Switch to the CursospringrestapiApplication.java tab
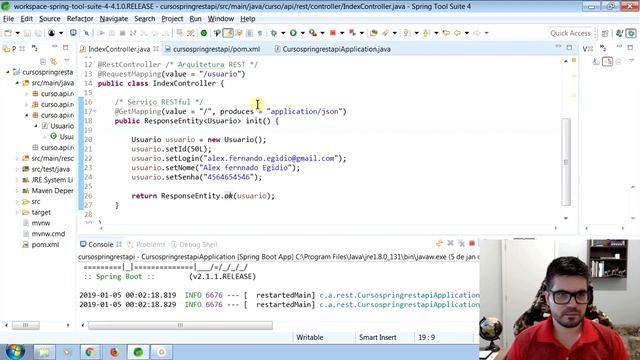The width and height of the screenshot is (640, 360). [x=336, y=49]
